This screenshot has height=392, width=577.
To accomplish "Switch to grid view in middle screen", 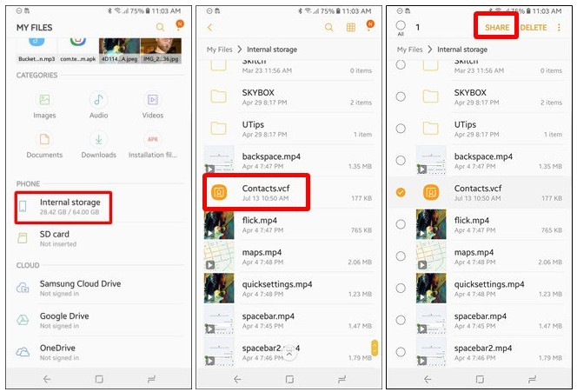I will coord(351,27).
